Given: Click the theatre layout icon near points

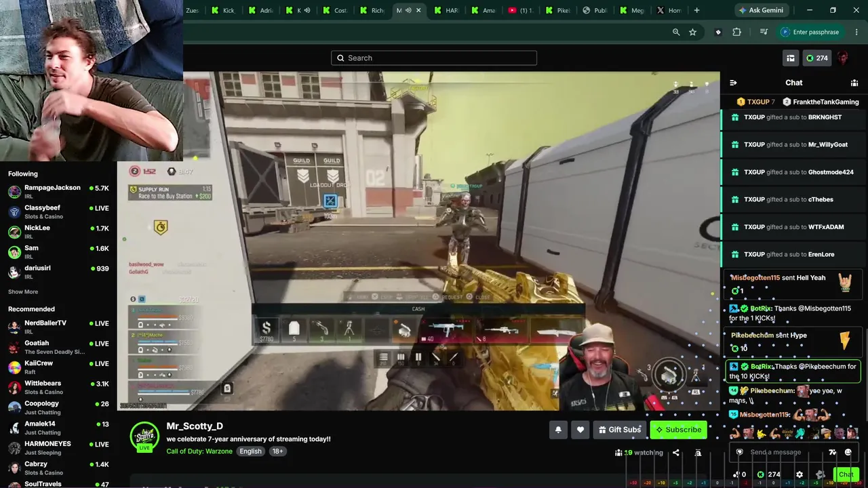Looking at the screenshot, I should pos(791,58).
